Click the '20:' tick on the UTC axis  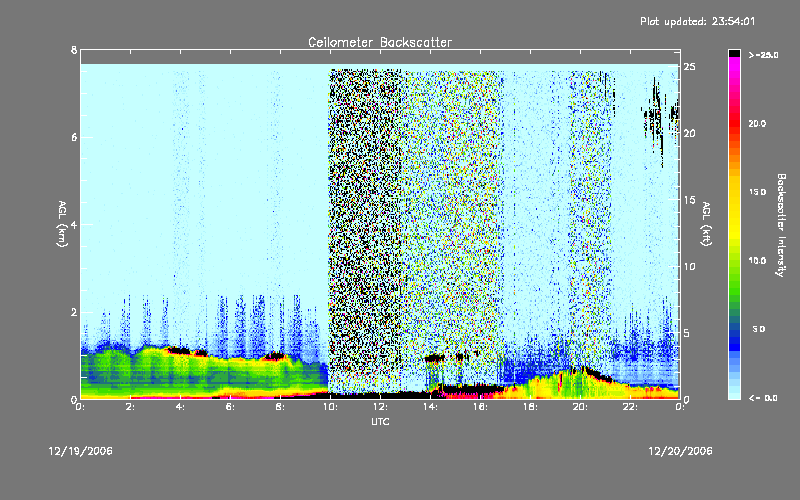pos(580,407)
